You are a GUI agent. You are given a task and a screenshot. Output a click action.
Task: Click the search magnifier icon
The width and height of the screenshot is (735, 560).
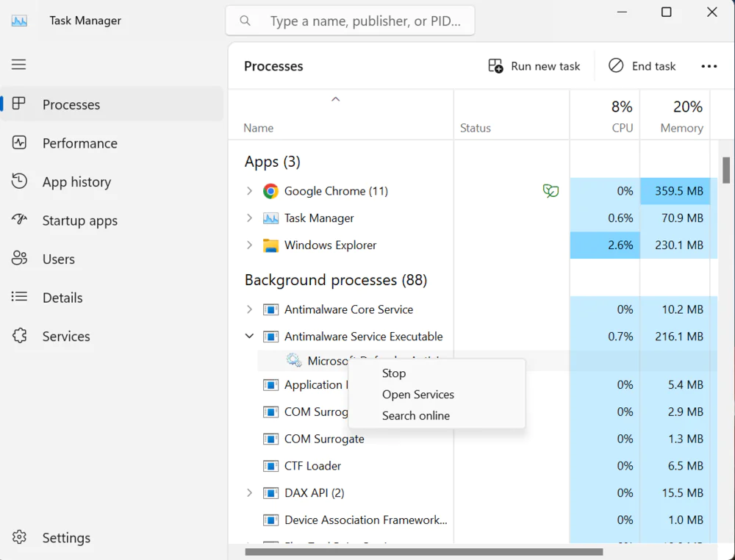click(245, 21)
